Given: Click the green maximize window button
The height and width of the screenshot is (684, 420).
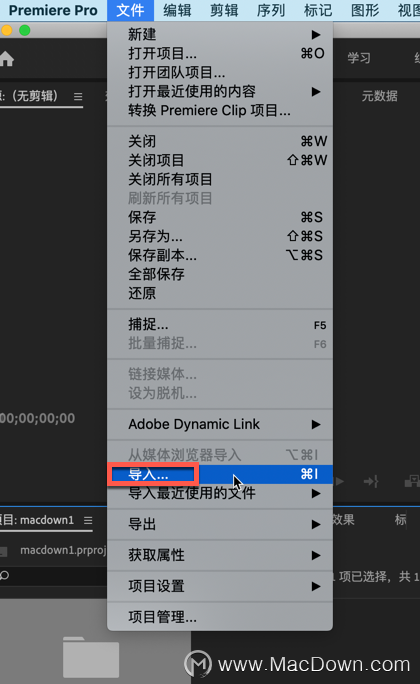Looking at the screenshot, I should [x=25, y=31].
